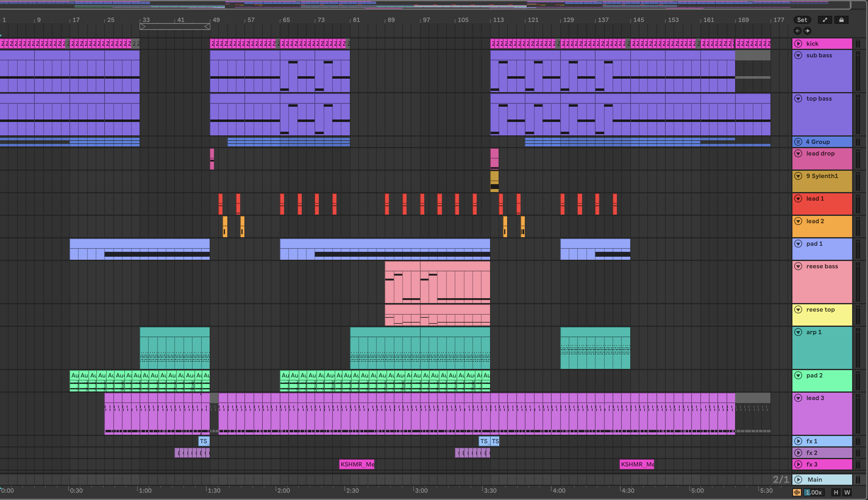Click the 4 Group fold icon
Viewport: 868px width, 500px height.
(798, 142)
